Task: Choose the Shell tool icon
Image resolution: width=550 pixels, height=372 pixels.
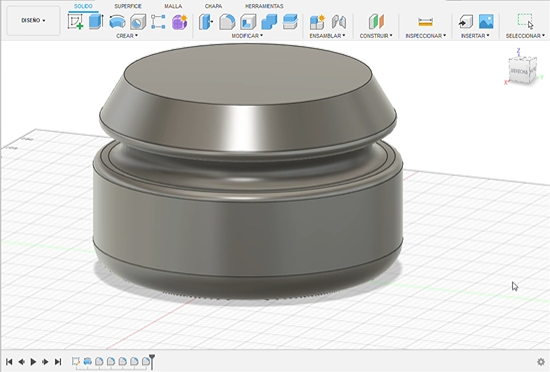Action: pyautogui.click(x=248, y=22)
